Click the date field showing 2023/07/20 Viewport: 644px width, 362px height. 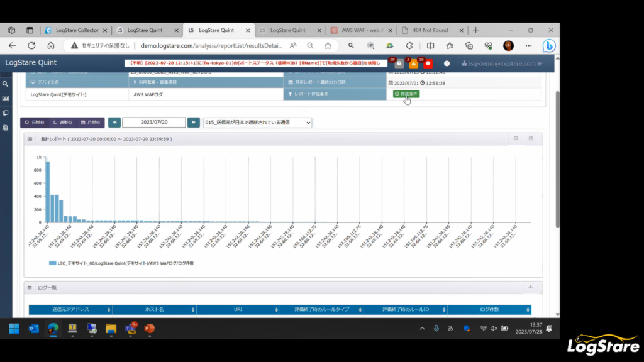click(154, 123)
